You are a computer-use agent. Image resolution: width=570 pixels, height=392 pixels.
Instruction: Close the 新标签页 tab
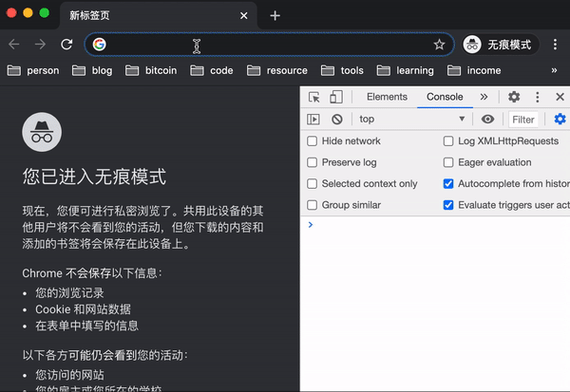pos(243,15)
